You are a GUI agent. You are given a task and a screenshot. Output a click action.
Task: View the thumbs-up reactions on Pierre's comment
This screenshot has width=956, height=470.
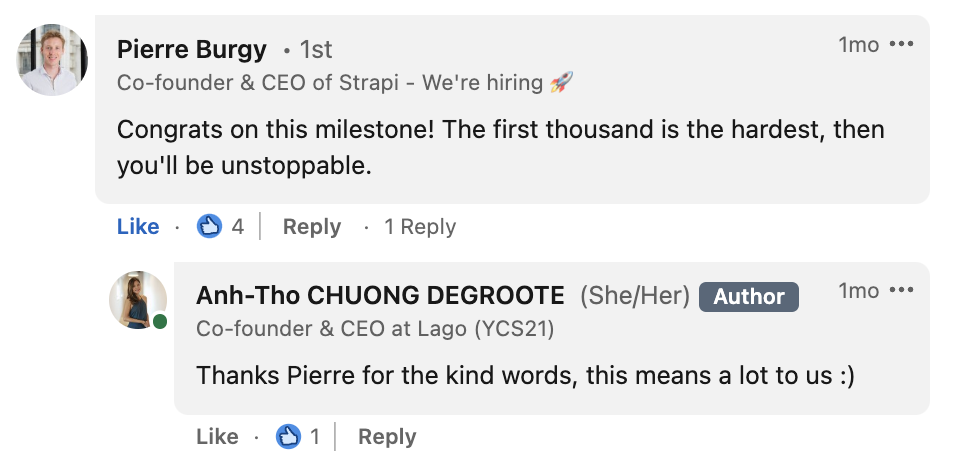click(209, 227)
